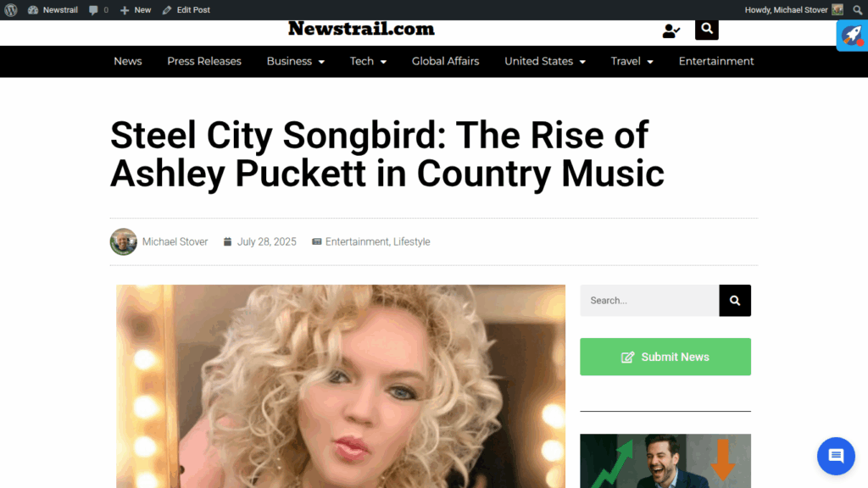Click the user account icon in header
Viewport: 868px width, 488px height.
point(671,30)
